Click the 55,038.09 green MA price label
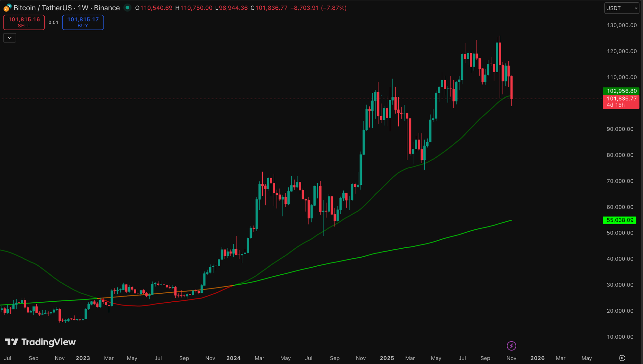 (619, 220)
